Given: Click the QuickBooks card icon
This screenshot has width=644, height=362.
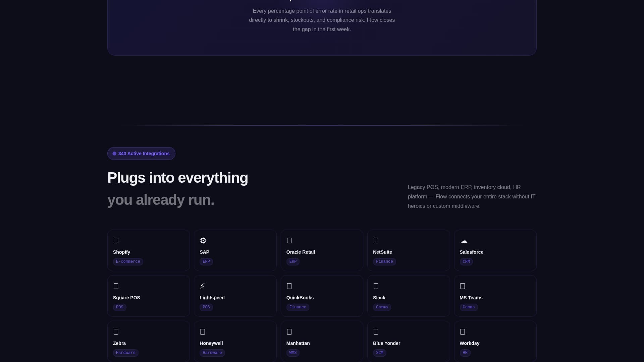Looking at the screenshot, I should pyautogui.click(x=289, y=286).
